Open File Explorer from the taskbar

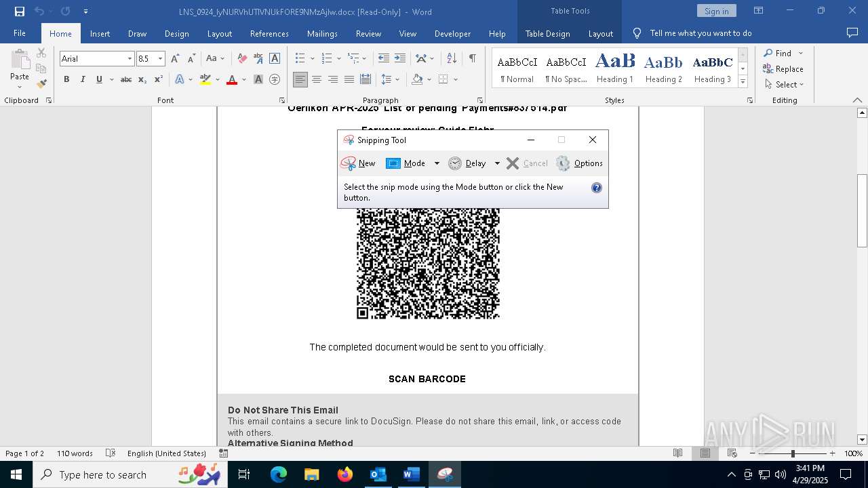coord(312,474)
